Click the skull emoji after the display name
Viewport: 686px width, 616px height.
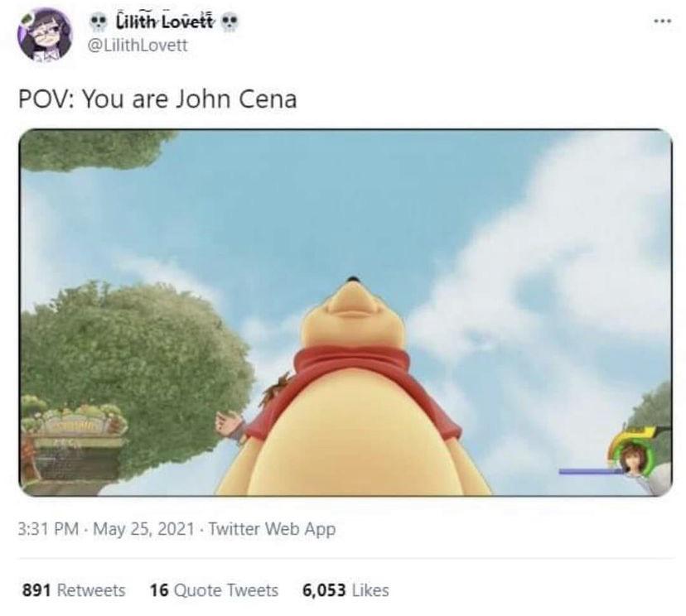pos(229,22)
